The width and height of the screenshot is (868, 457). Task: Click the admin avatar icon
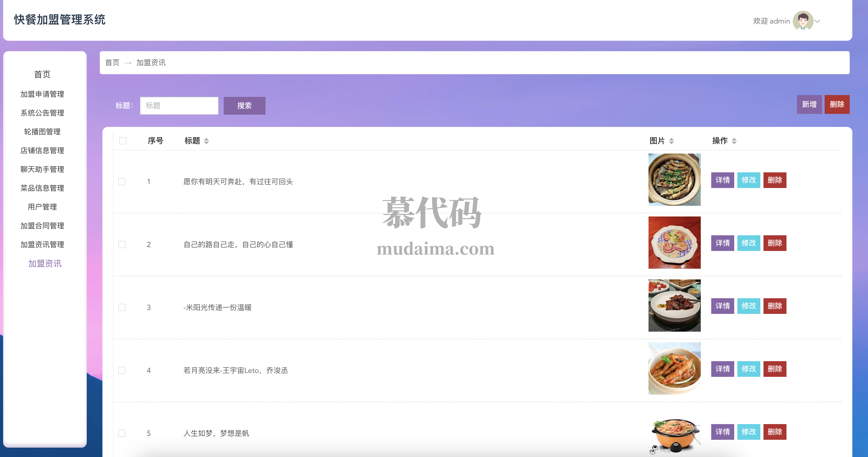coord(803,21)
